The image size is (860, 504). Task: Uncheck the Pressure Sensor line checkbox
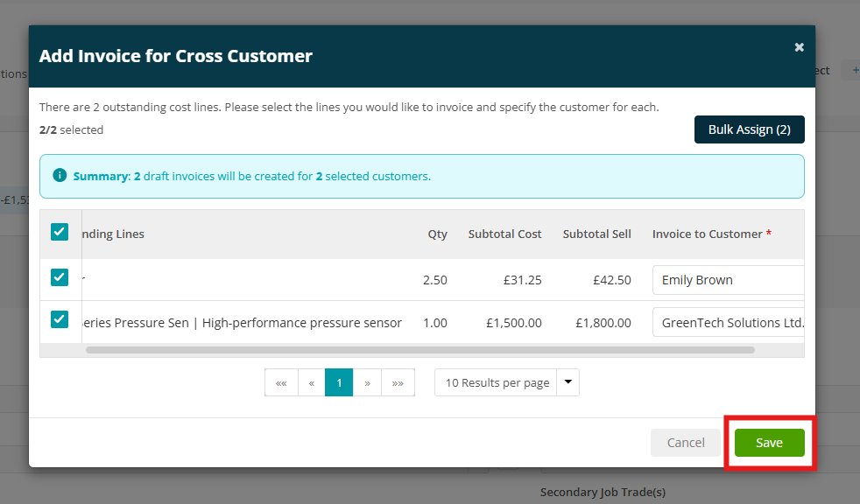point(60,318)
